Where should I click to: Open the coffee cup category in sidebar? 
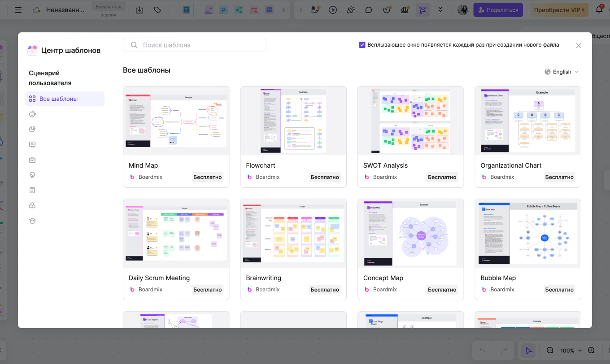tap(32, 114)
